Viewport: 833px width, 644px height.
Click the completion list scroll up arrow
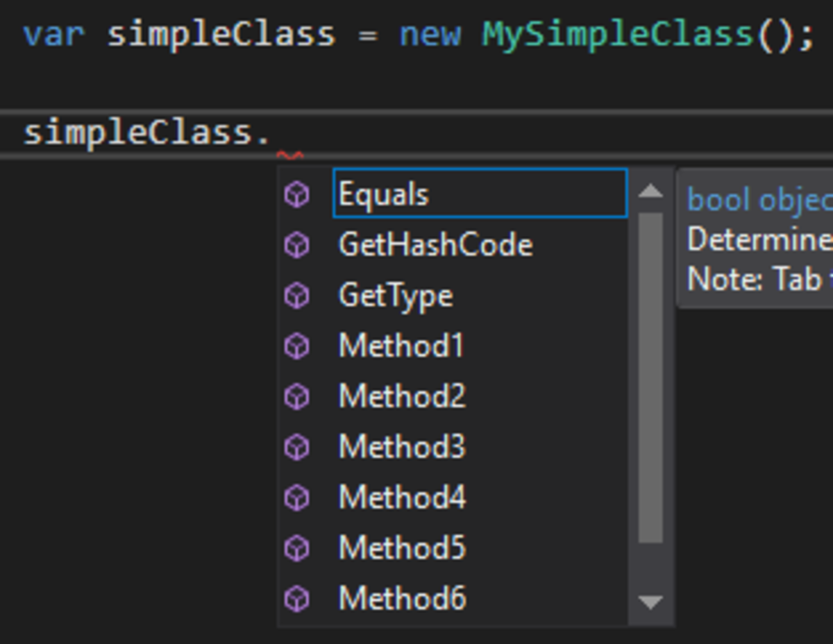650,190
